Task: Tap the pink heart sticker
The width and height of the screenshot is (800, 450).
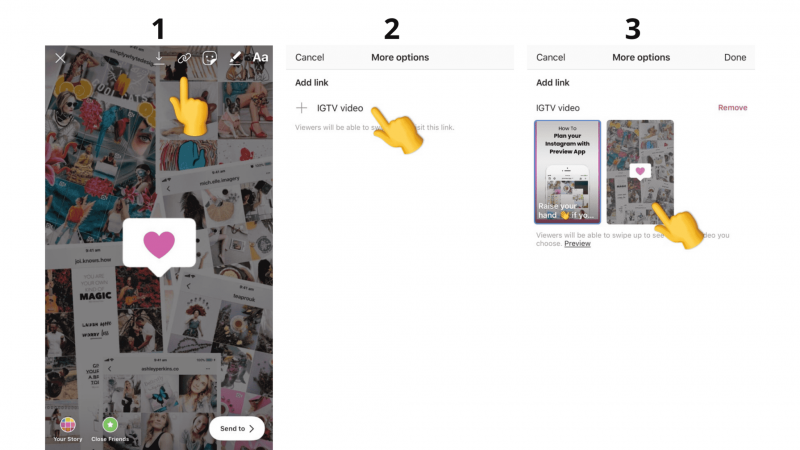Action: 159,244
